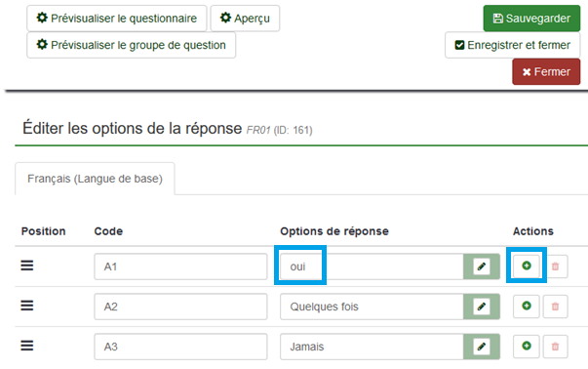Screen dimensions: 588x369
Task: Click the Sauvegarder button
Action: (x=531, y=19)
